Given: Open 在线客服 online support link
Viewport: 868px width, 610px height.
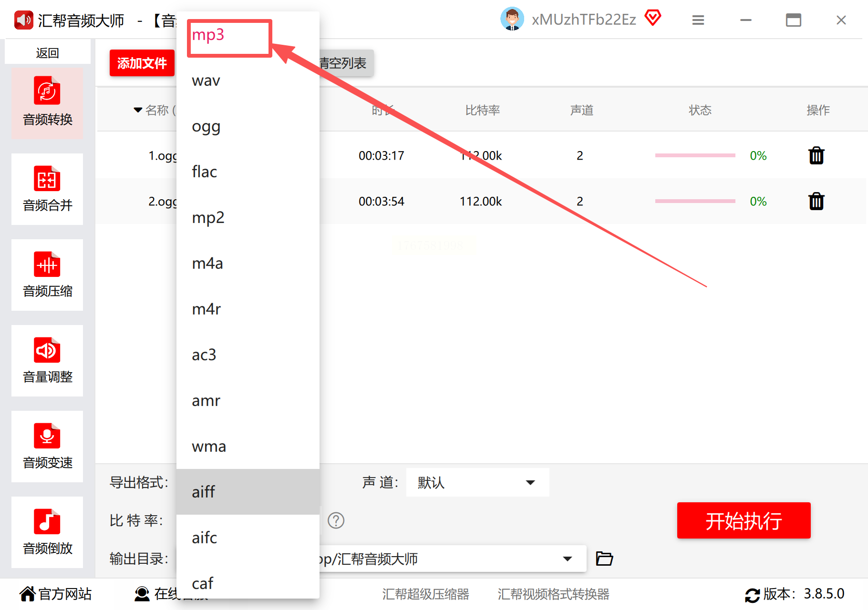Looking at the screenshot, I should (x=155, y=594).
